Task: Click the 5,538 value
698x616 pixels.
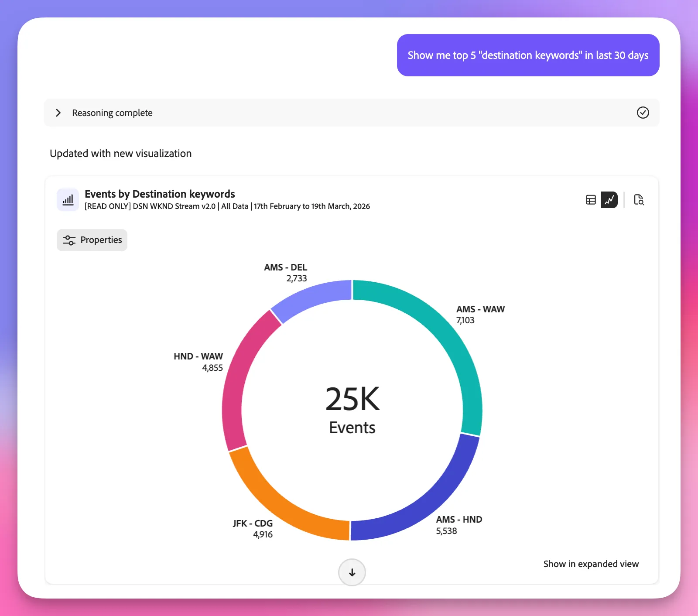Action: click(x=446, y=531)
